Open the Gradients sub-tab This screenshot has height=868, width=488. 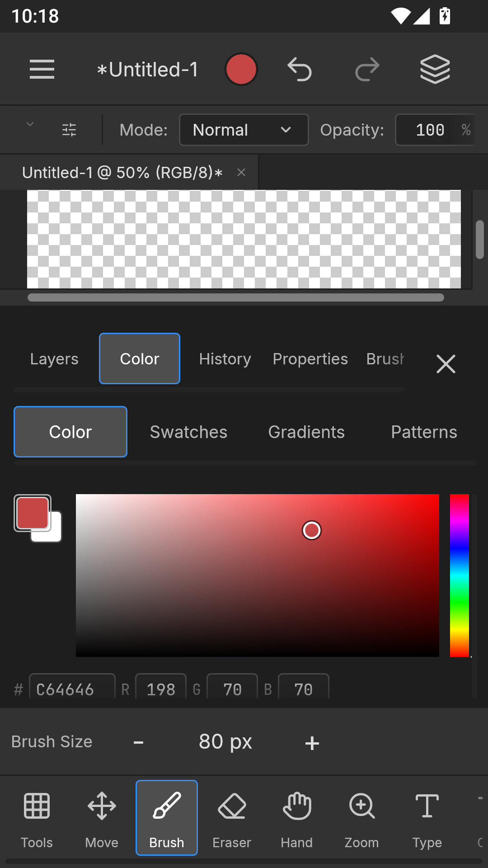coord(306,432)
